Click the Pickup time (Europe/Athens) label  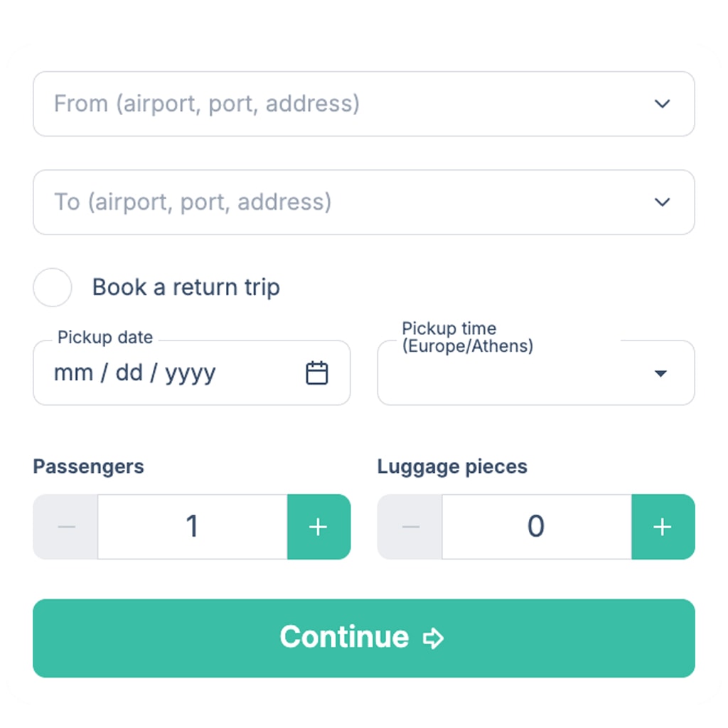tap(467, 338)
